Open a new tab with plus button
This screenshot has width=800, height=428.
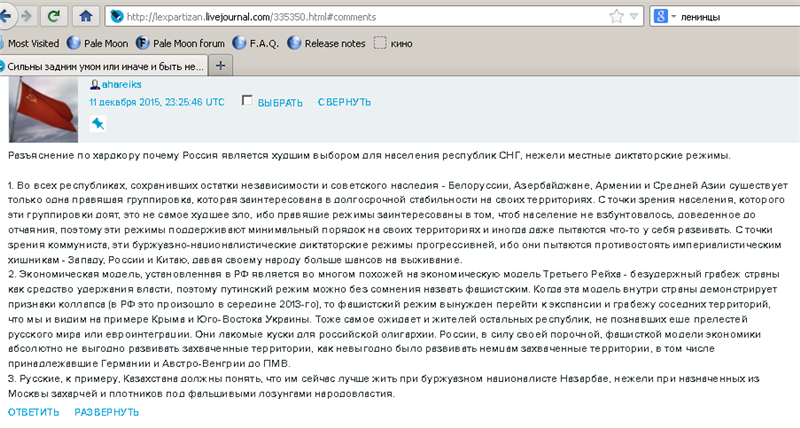click(x=220, y=66)
